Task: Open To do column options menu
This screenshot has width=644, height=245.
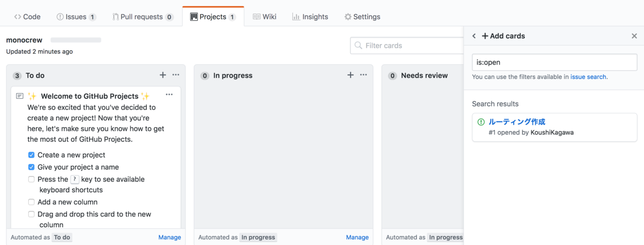Action: pos(176,75)
